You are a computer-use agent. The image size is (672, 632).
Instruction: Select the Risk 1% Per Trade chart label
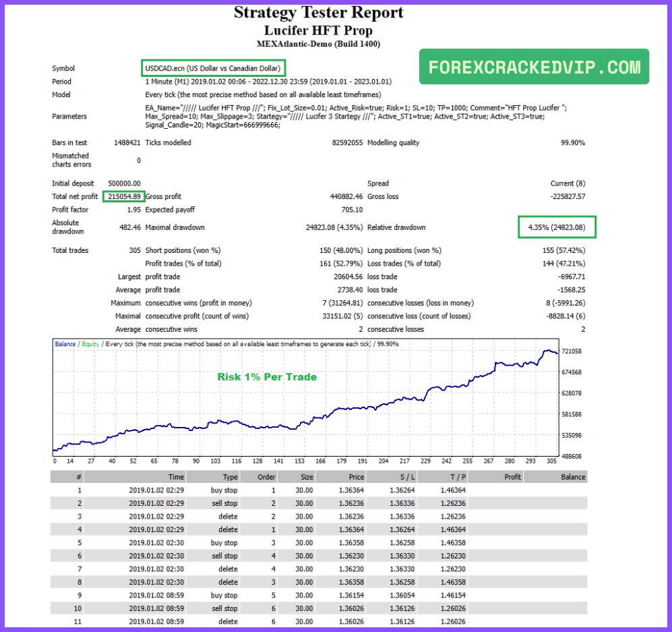tap(267, 377)
